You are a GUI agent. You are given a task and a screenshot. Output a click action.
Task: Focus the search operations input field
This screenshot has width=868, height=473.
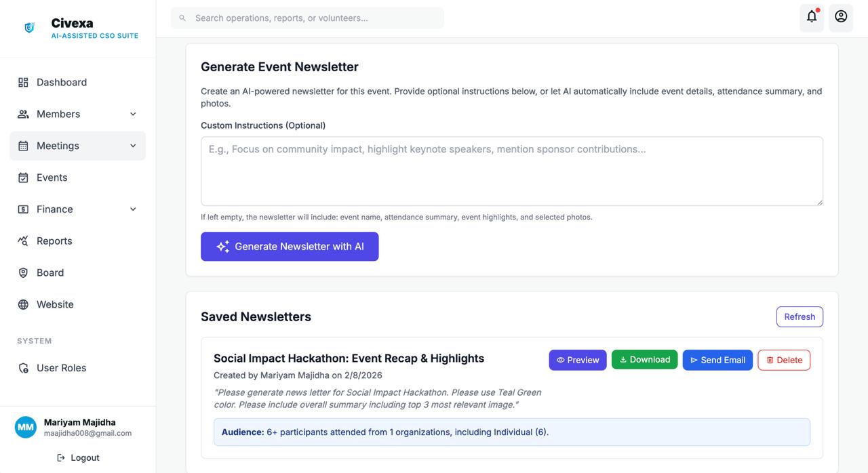point(307,18)
